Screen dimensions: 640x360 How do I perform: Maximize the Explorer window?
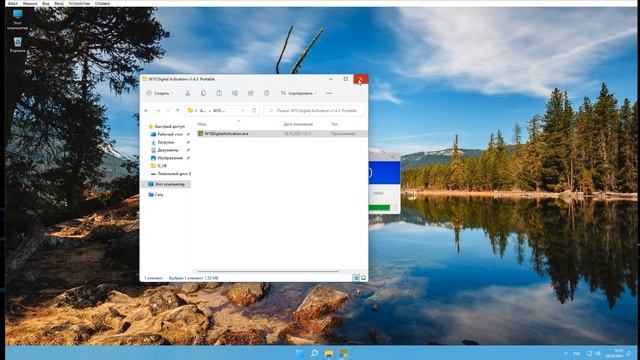tap(346, 79)
